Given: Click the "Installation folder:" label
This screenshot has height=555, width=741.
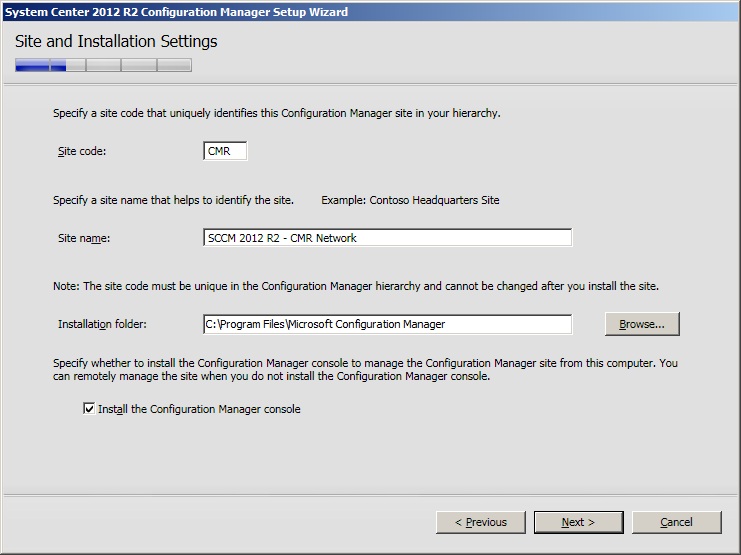Looking at the screenshot, I should point(102,324).
